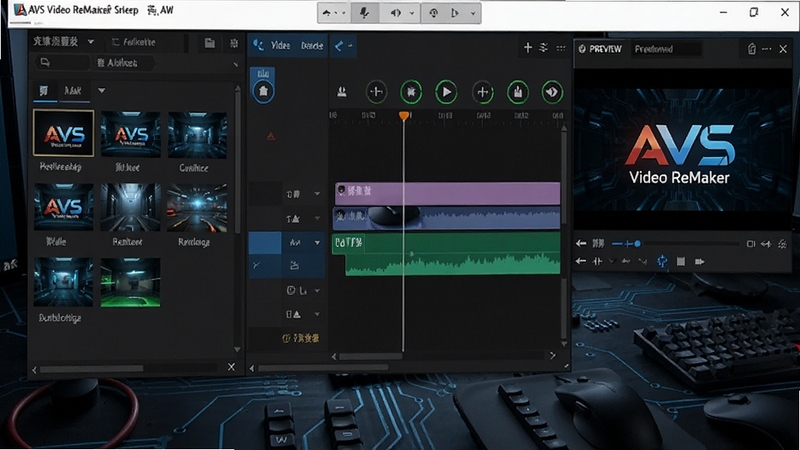800x450 pixels.
Task: Click the play triangle in title bar toolbar
Action: click(x=454, y=13)
